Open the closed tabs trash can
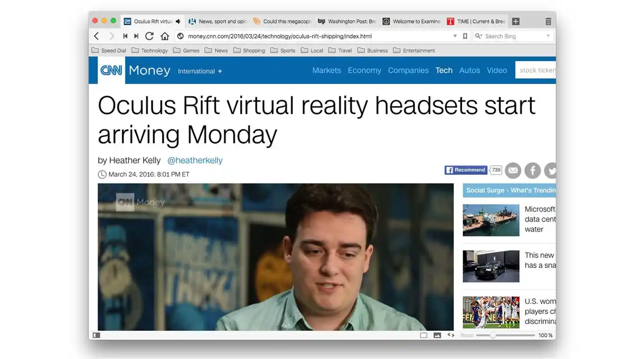The image size is (644, 359). pos(548,22)
